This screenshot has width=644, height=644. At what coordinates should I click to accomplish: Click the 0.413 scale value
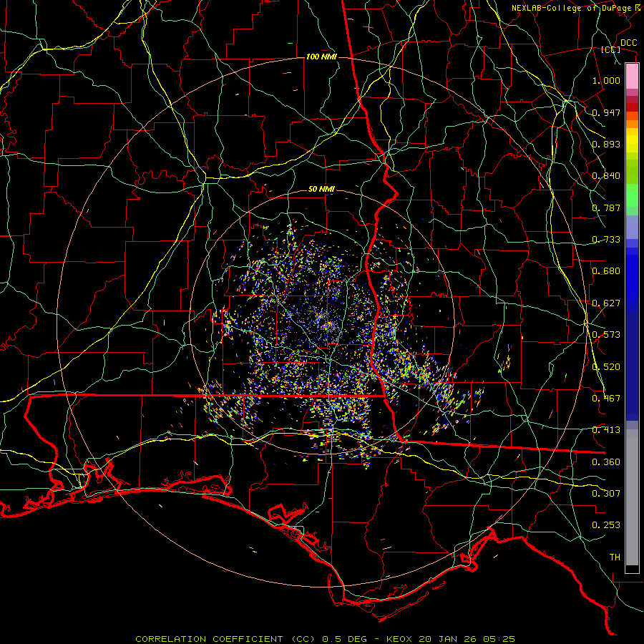(x=606, y=430)
